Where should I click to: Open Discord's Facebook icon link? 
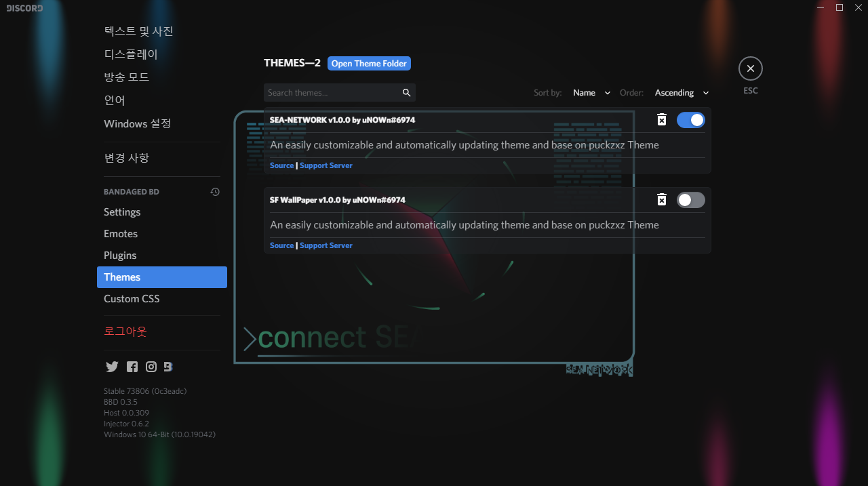(132, 367)
